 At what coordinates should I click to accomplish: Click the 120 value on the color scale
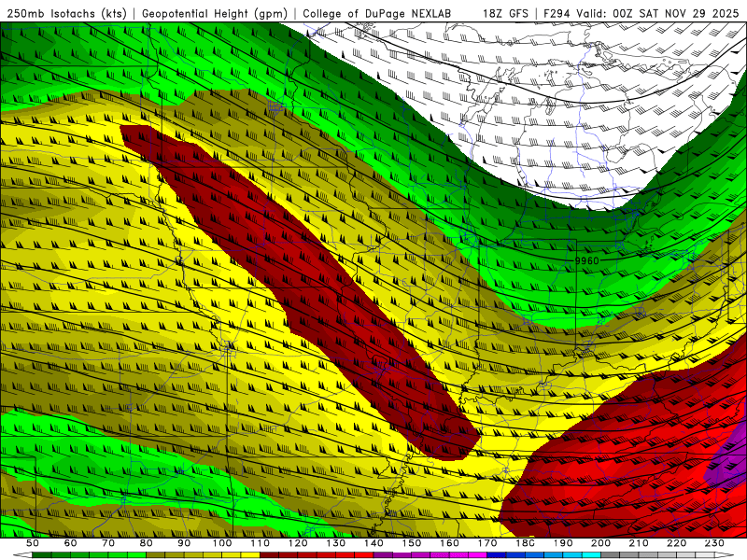(298, 543)
